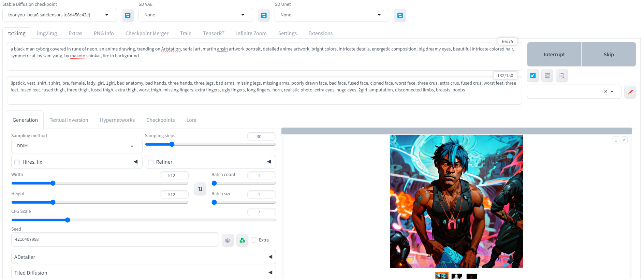Click the Width slider handle

(53, 183)
